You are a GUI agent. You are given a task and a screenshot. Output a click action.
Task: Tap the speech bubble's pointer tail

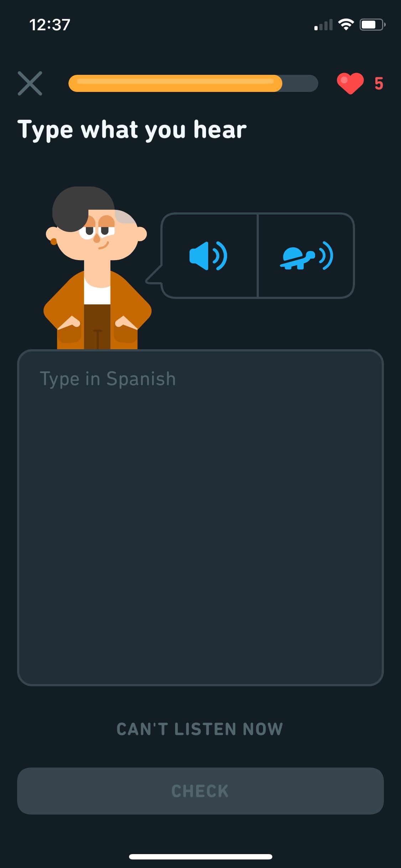click(x=154, y=275)
